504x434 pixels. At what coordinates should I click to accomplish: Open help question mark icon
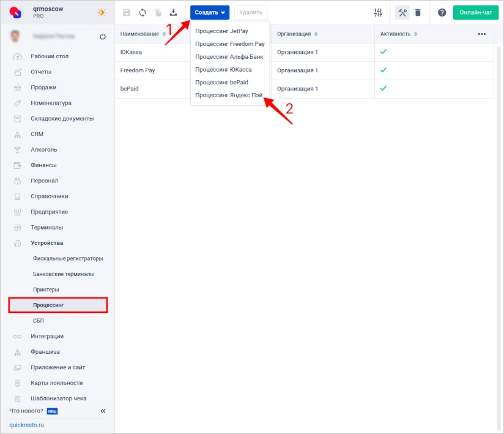click(442, 13)
